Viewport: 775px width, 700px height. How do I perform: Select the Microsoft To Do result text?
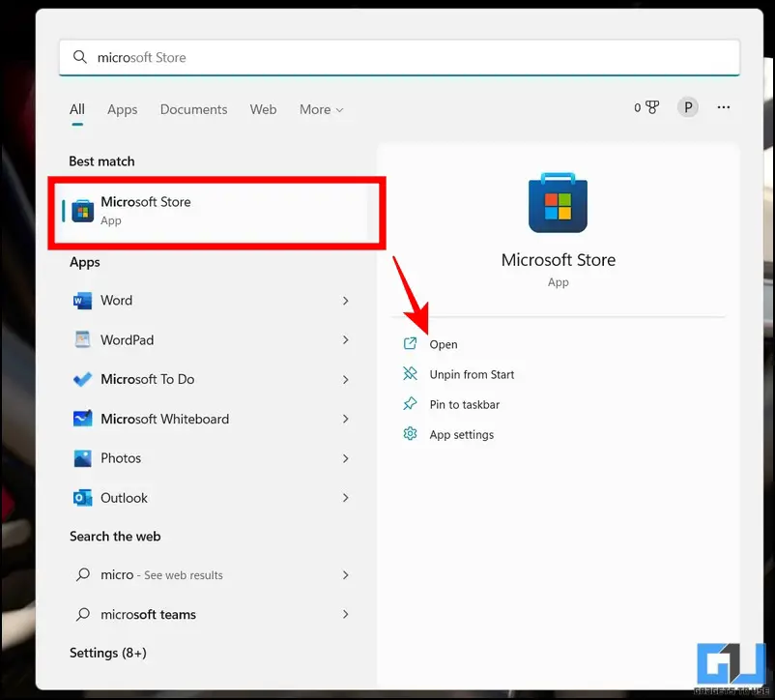(x=147, y=379)
